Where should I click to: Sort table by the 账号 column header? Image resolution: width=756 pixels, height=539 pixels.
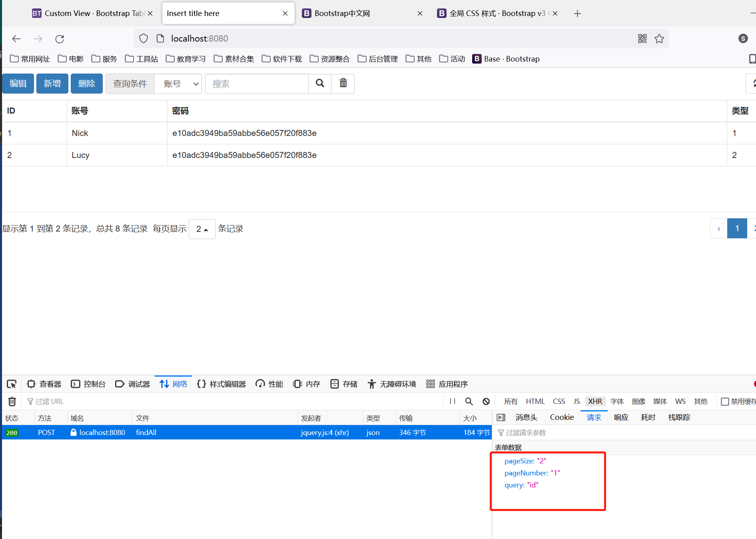pos(117,111)
